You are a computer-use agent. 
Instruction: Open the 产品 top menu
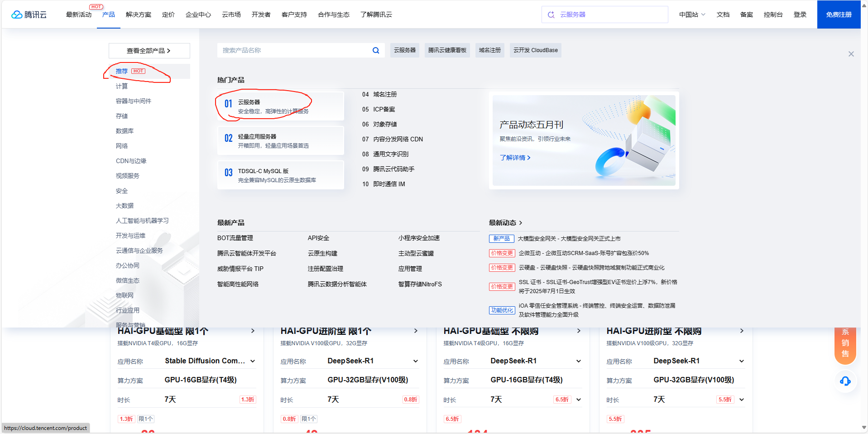[x=109, y=14]
